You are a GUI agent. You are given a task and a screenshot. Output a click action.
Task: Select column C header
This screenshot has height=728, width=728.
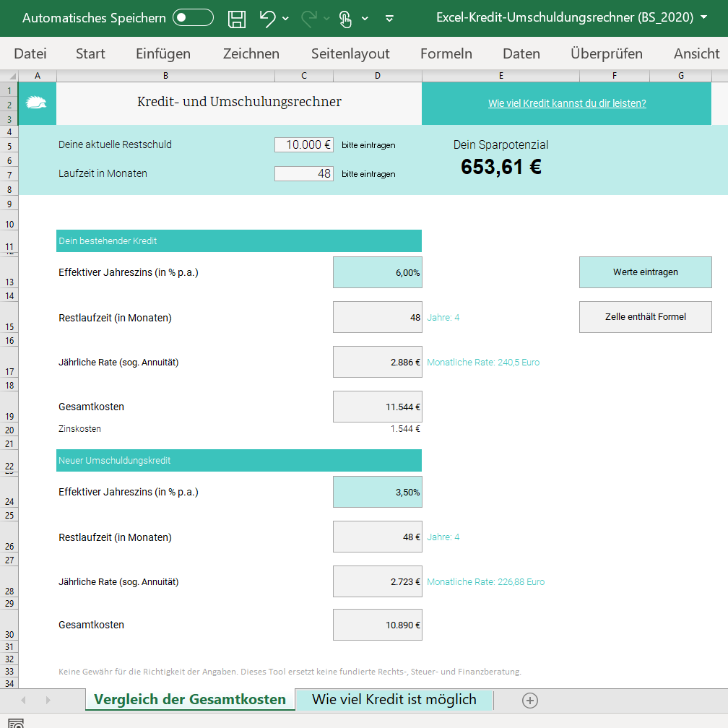[304, 76]
